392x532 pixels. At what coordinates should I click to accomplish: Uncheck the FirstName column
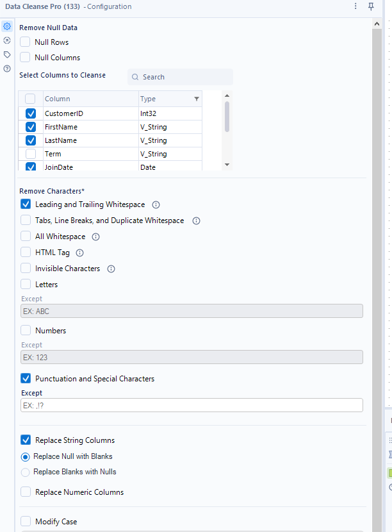[31, 127]
